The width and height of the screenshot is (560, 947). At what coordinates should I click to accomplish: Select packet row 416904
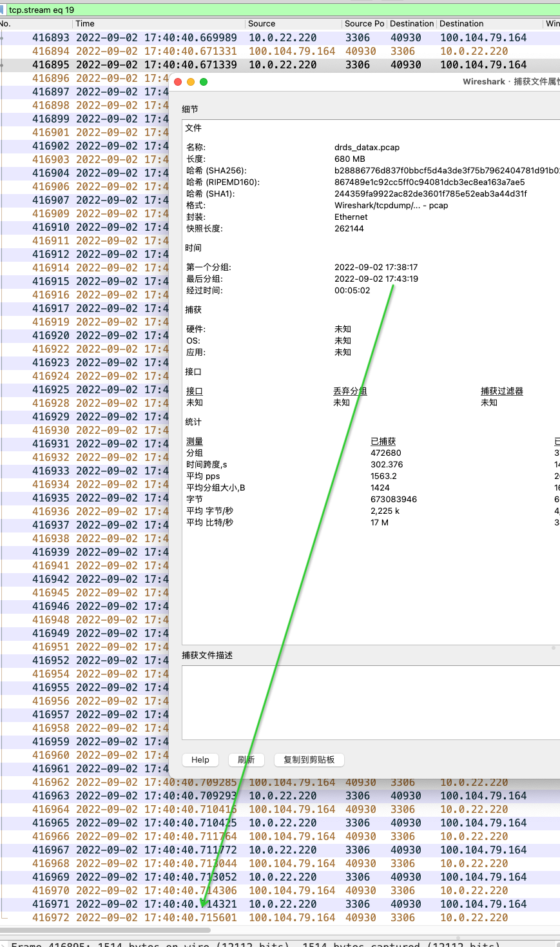(x=84, y=173)
